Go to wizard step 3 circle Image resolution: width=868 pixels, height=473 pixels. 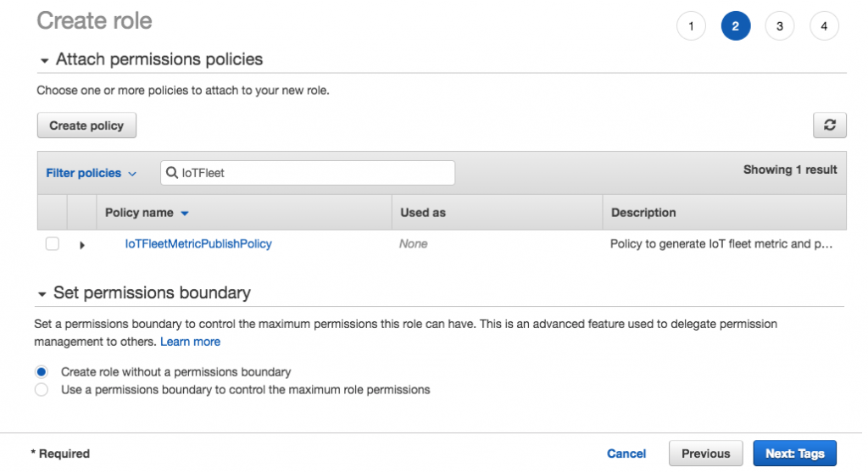coord(779,26)
